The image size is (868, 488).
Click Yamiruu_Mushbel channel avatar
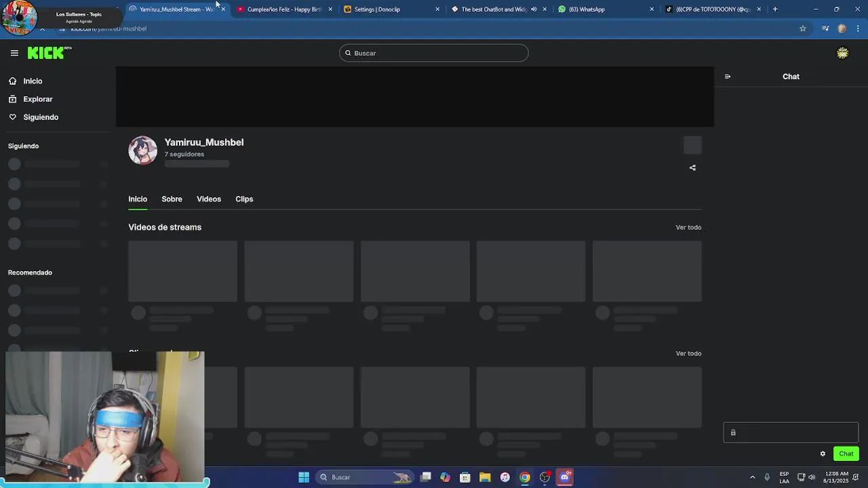tap(142, 150)
